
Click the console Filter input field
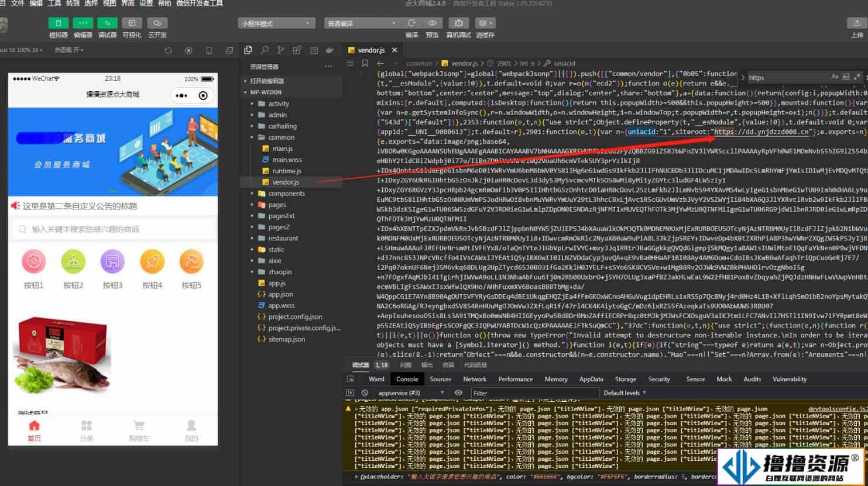[535, 393]
